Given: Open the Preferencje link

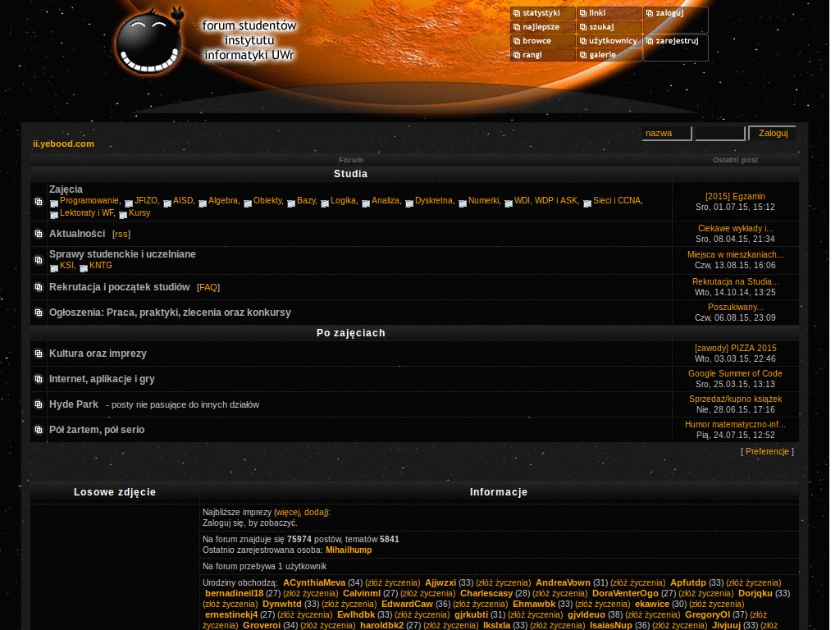Looking at the screenshot, I should tap(767, 452).
